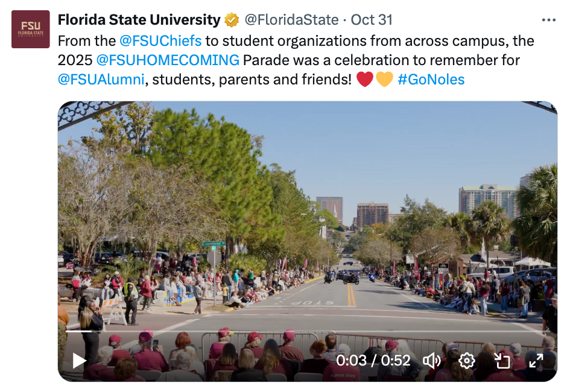Viewport: 567px width, 392px height.
Task: Open the tweet's more options menu
Action: [x=548, y=20]
